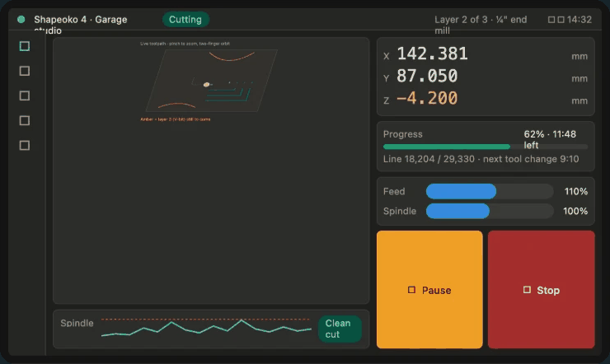Image resolution: width=610 pixels, height=364 pixels.
Task: Click the green connection status dot
Action: pos(21,20)
